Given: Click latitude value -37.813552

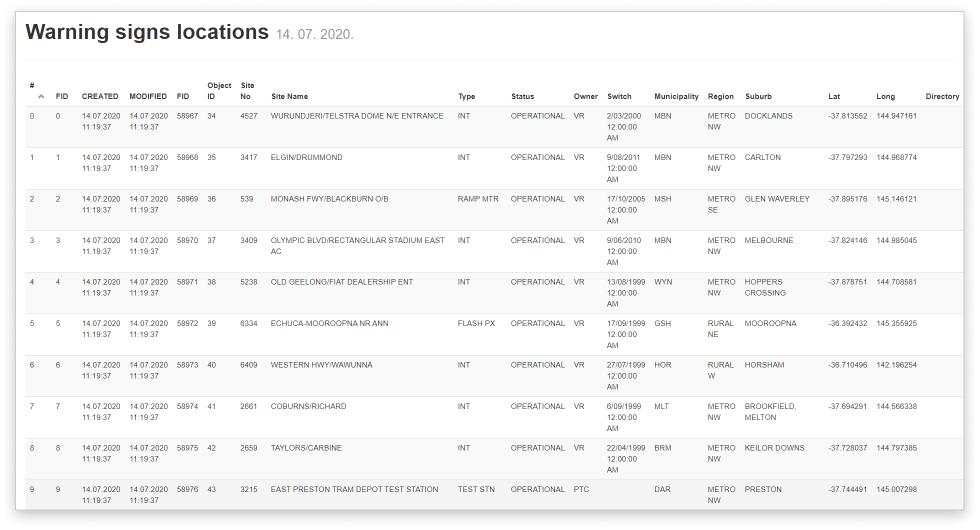Looking at the screenshot, I should click(x=848, y=116).
